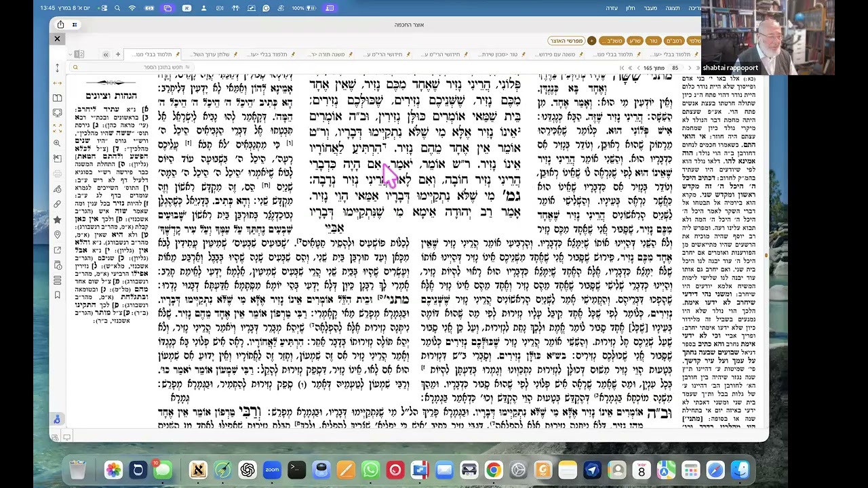Click the double-chevron page skip arrow
This screenshot has height=488, width=868.
(630, 68)
